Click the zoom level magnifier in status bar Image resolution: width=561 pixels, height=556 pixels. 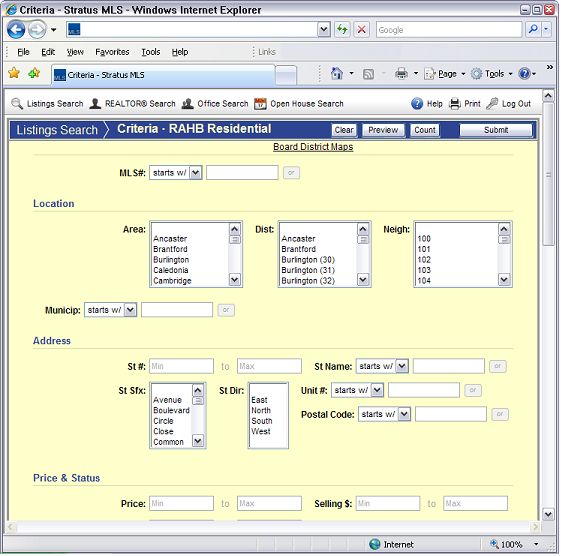[x=494, y=544]
